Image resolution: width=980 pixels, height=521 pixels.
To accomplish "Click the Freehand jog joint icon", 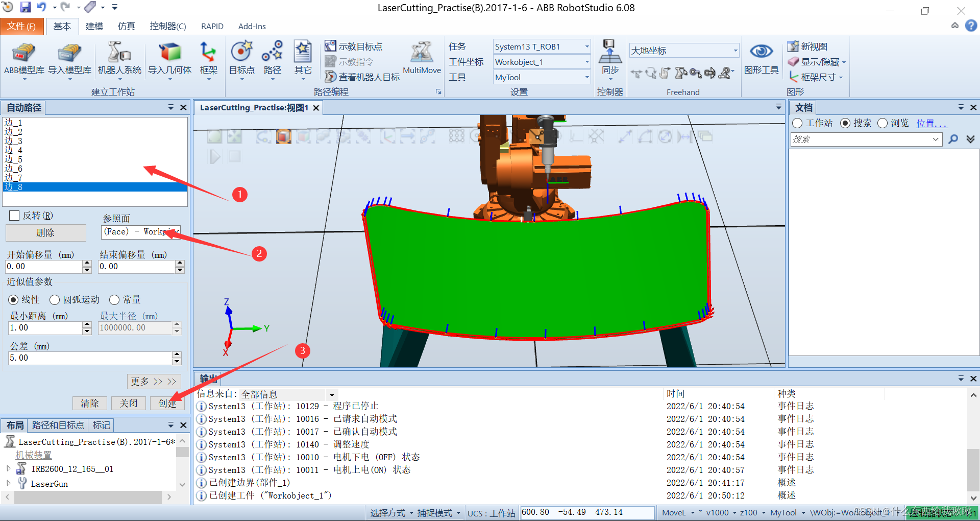I will pyautogui.click(x=681, y=74).
